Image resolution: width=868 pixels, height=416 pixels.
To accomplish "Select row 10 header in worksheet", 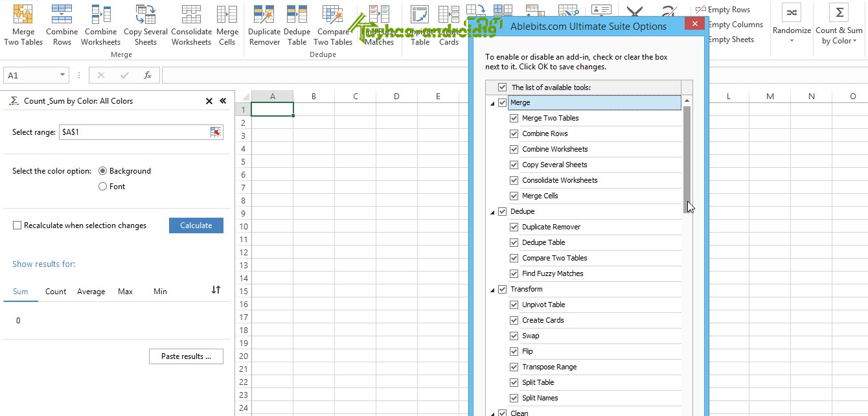I will (x=244, y=226).
